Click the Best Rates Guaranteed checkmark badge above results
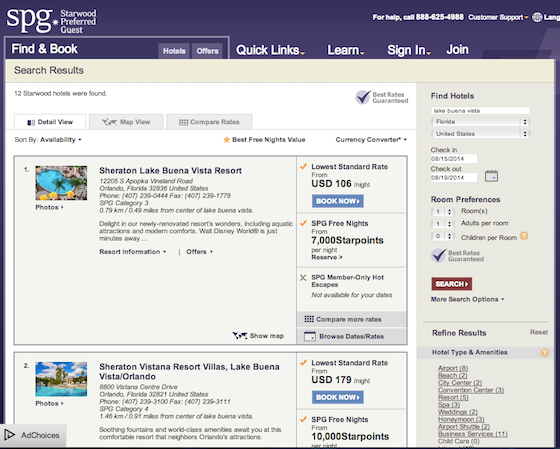This screenshot has width=560, height=449. click(382, 97)
